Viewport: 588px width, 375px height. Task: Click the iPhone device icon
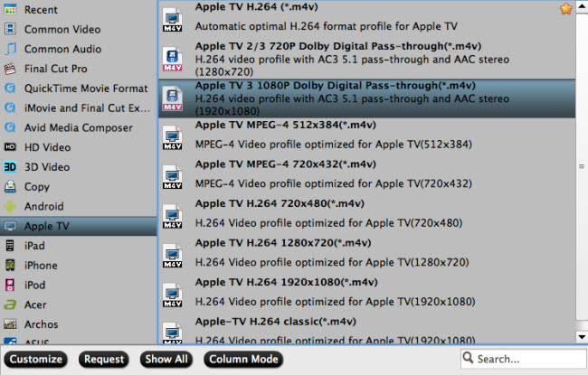[x=10, y=265]
